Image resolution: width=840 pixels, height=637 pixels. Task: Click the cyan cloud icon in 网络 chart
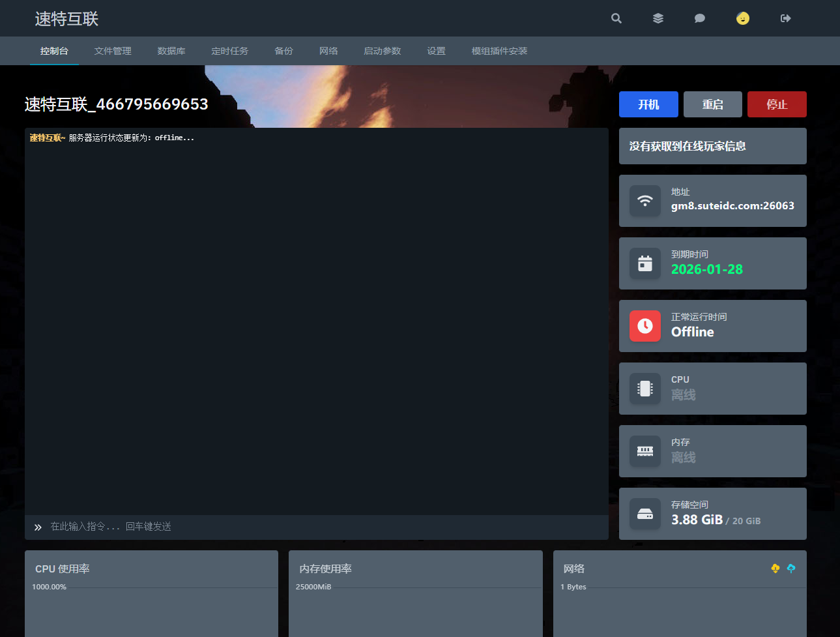791,569
